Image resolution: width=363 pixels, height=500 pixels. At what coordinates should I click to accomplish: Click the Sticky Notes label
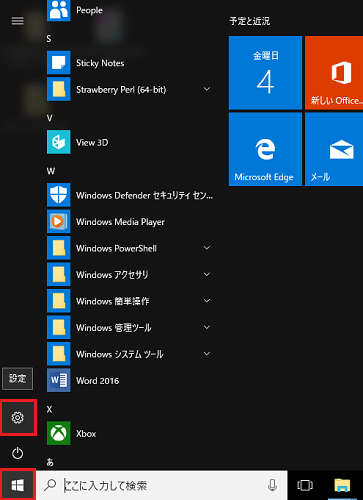100,63
